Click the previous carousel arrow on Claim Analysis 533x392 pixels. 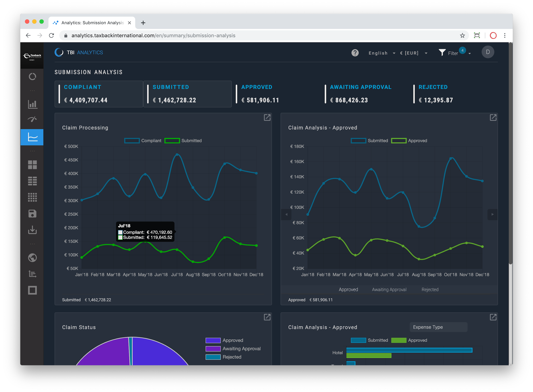point(286,215)
